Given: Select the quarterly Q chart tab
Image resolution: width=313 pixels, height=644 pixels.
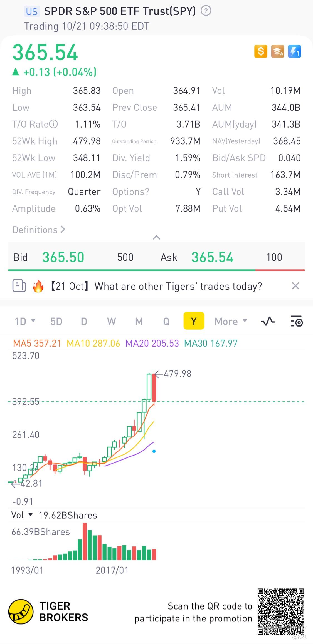Looking at the screenshot, I should pyautogui.click(x=166, y=321).
